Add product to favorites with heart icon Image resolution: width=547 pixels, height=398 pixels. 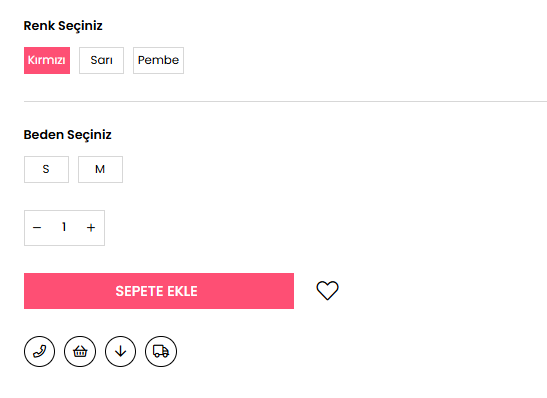(327, 290)
